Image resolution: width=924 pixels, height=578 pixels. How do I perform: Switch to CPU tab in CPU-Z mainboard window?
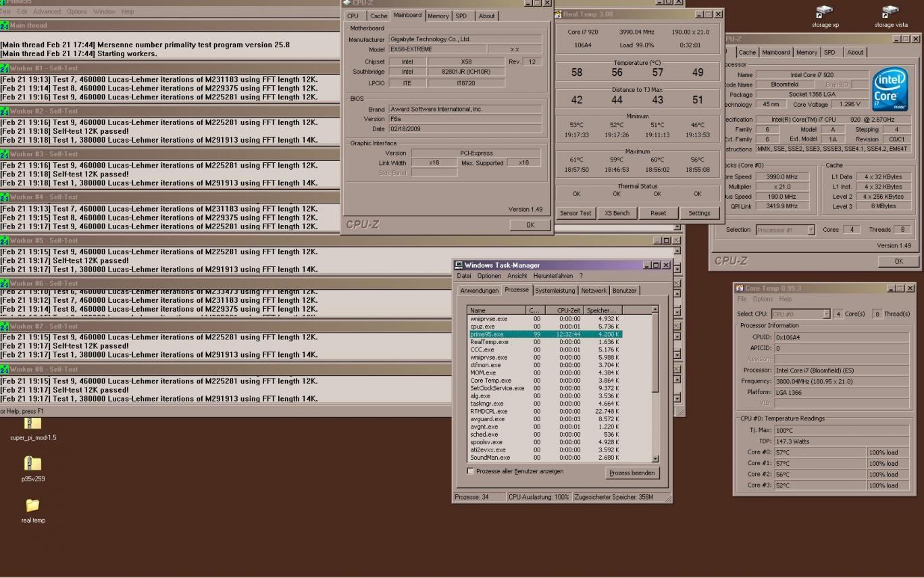click(353, 16)
